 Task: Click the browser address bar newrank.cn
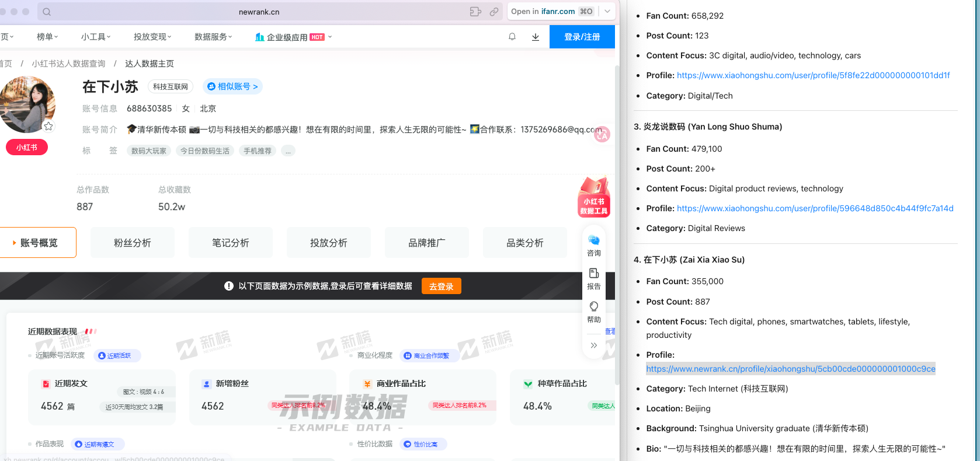(259, 12)
